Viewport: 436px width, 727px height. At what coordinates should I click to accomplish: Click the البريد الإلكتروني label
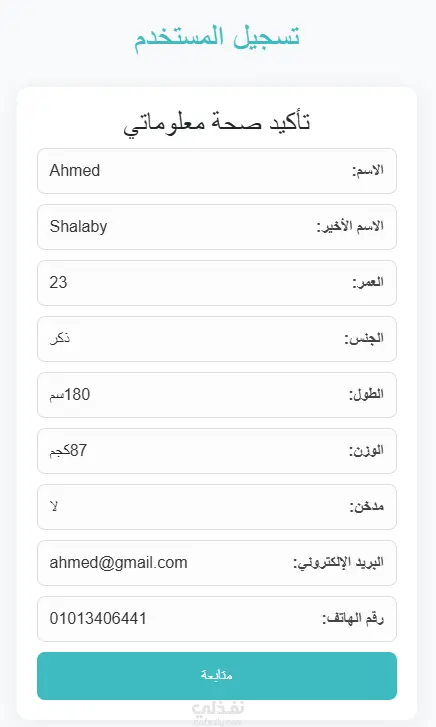(338, 563)
